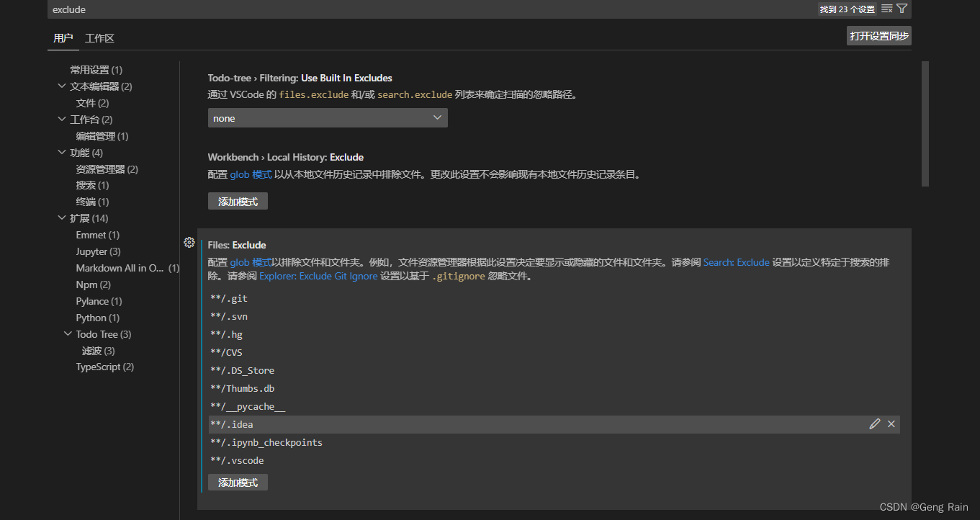Select 编辑管理 (1) in the tree

pyautogui.click(x=102, y=136)
